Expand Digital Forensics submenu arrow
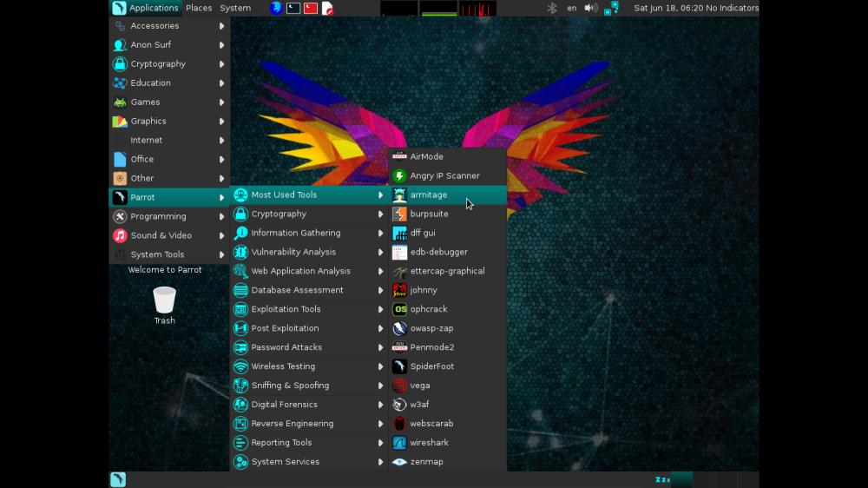The height and width of the screenshot is (488, 868). 380,405
